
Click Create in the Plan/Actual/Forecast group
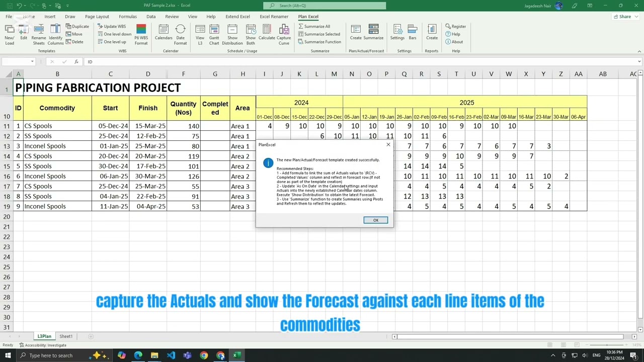coord(356,33)
